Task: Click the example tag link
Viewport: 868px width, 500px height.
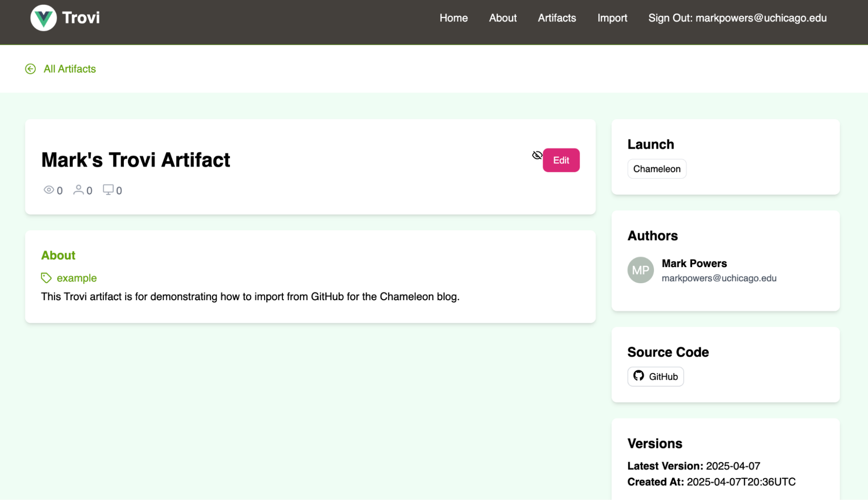Action: pyautogui.click(x=76, y=278)
